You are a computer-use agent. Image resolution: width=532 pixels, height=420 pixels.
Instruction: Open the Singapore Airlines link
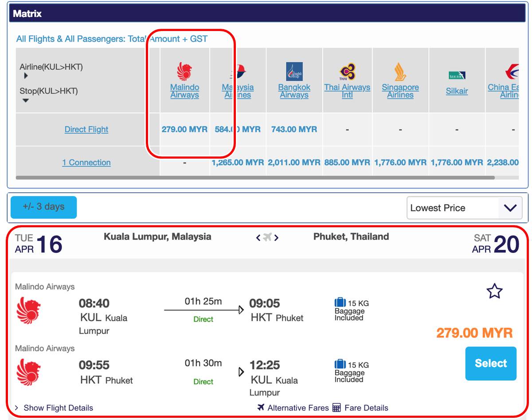[x=400, y=91]
